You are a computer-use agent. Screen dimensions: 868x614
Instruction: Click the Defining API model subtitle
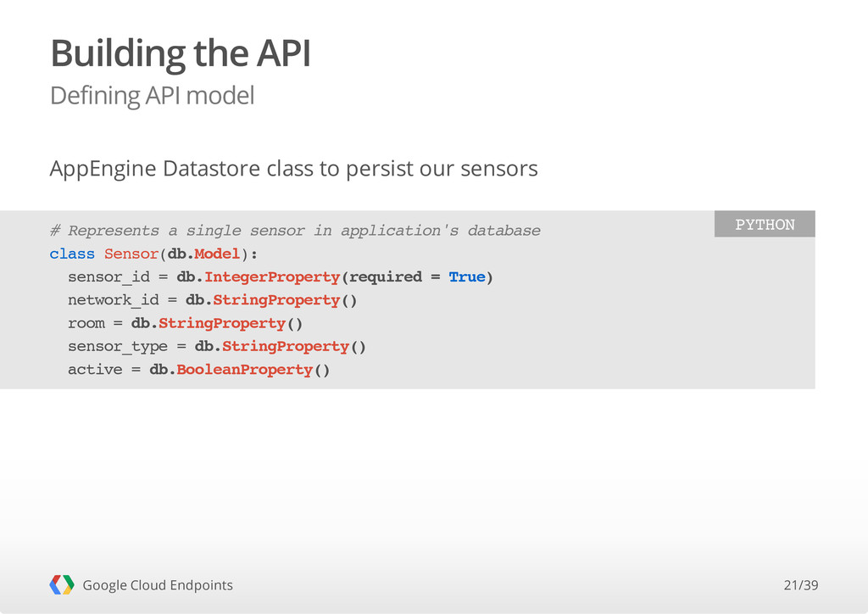tap(153, 96)
